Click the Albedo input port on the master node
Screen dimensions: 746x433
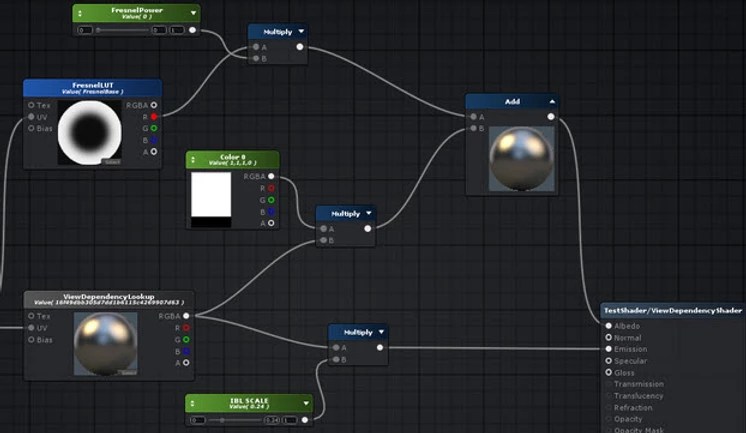pos(608,326)
